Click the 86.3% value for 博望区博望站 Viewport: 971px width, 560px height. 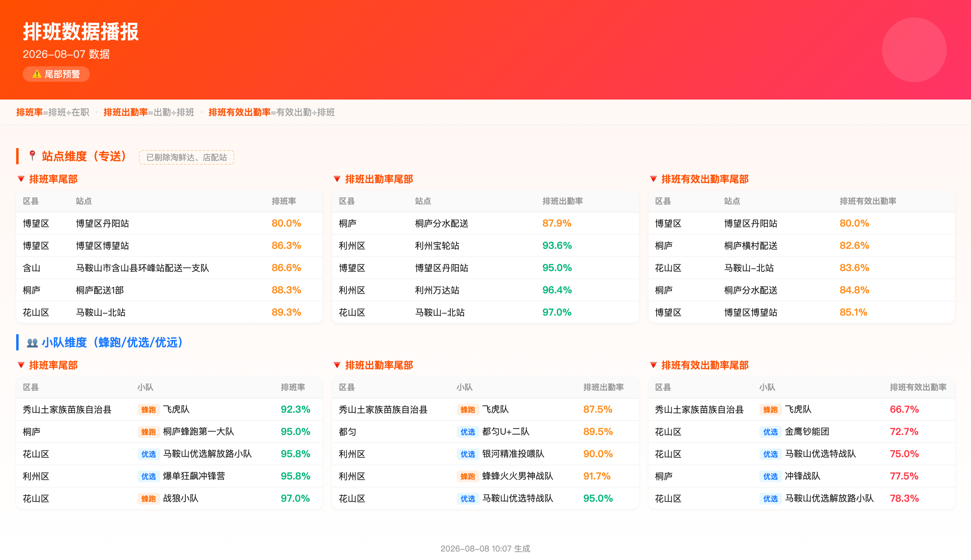click(286, 246)
